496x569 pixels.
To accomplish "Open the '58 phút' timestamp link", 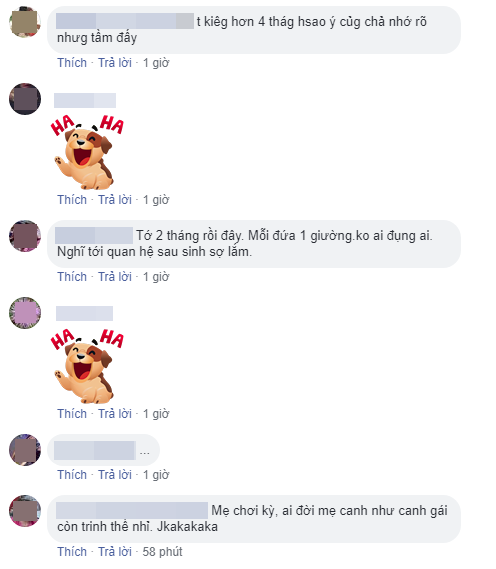I will [x=162, y=552].
